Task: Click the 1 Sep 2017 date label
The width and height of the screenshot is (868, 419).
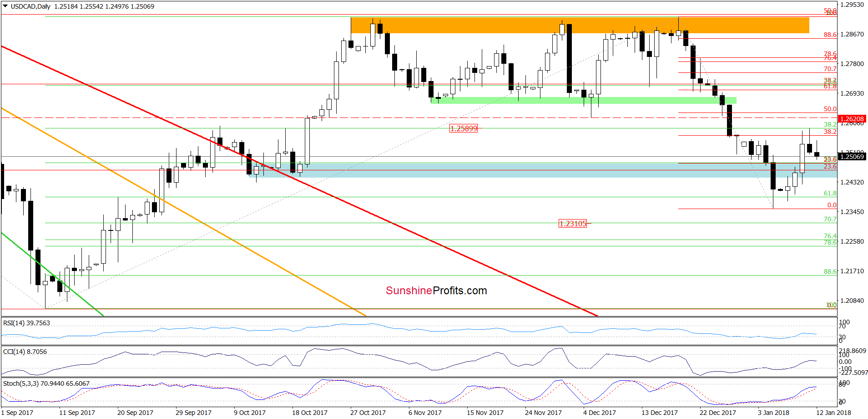Action: [17, 413]
